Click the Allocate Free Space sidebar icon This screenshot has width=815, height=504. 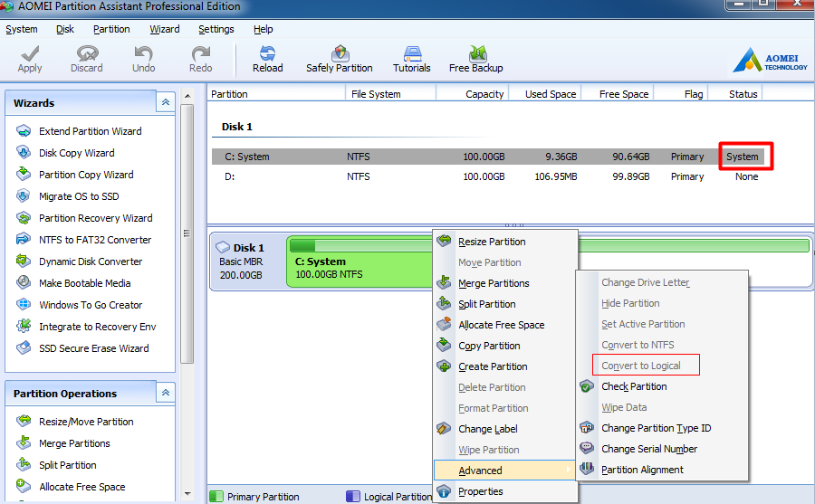pyautogui.click(x=24, y=486)
